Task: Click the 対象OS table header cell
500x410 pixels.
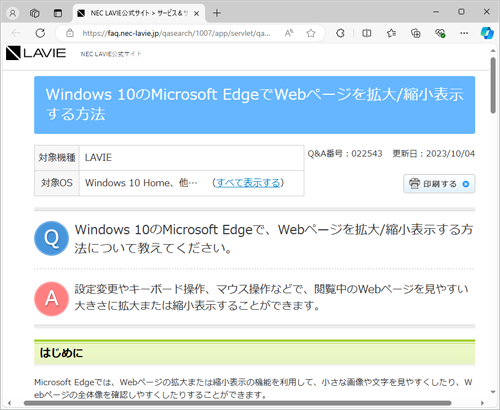Action: pyautogui.click(x=57, y=183)
